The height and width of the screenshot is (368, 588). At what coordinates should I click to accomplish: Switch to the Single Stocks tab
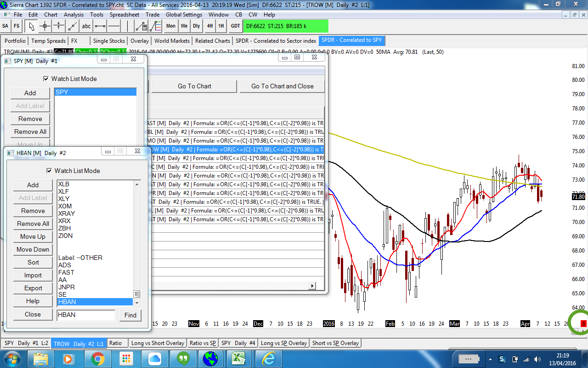(x=109, y=41)
